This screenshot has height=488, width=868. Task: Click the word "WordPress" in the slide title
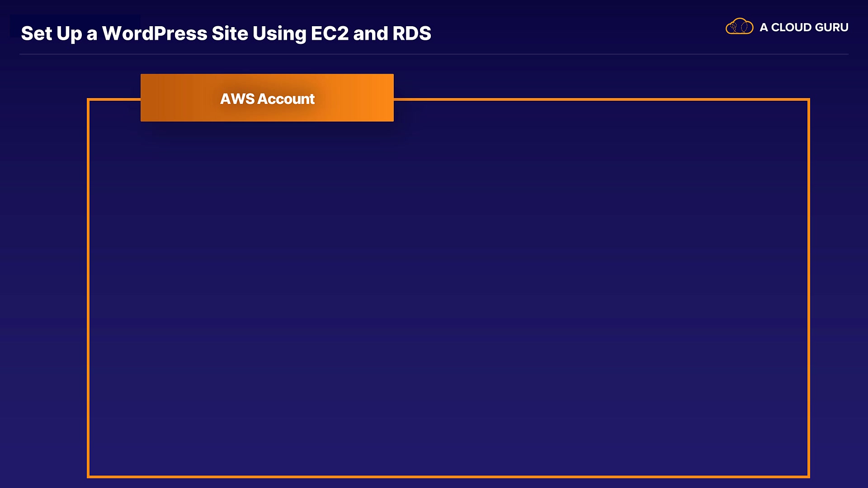[x=154, y=33]
